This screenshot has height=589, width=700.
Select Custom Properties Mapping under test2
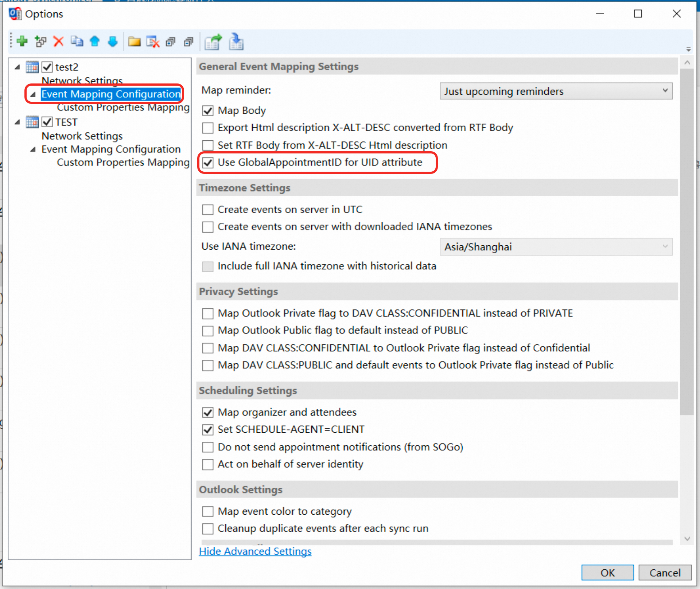pyautogui.click(x=123, y=108)
